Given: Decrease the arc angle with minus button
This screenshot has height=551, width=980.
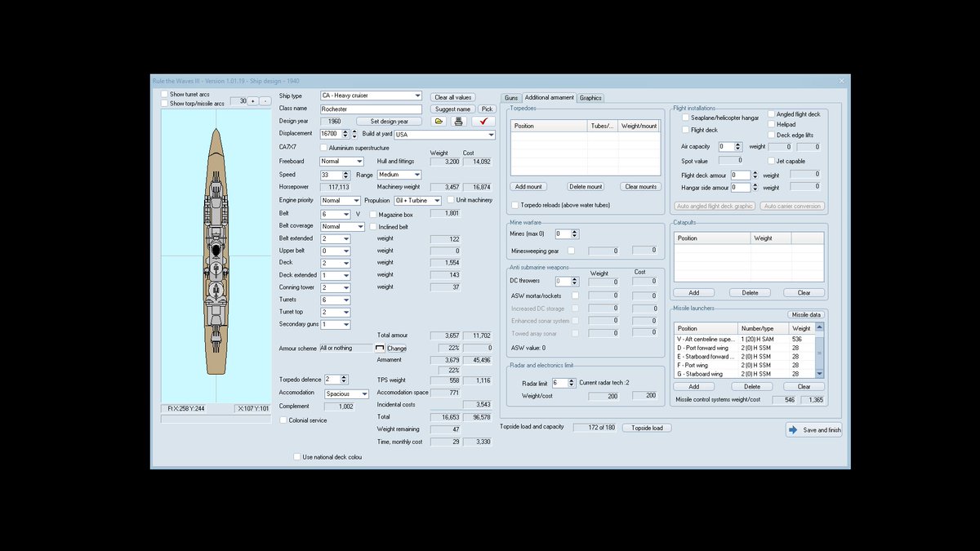Looking at the screenshot, I should click(265, 101).
